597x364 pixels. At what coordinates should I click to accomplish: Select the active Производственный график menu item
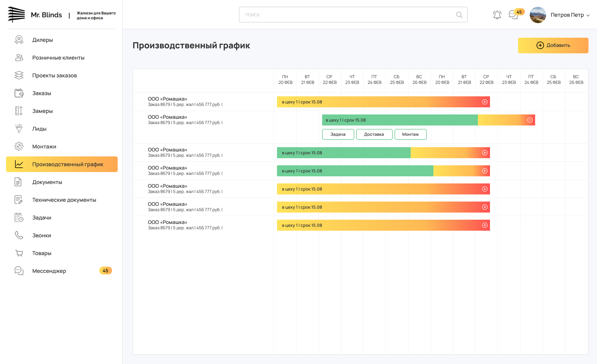(62, 164)
